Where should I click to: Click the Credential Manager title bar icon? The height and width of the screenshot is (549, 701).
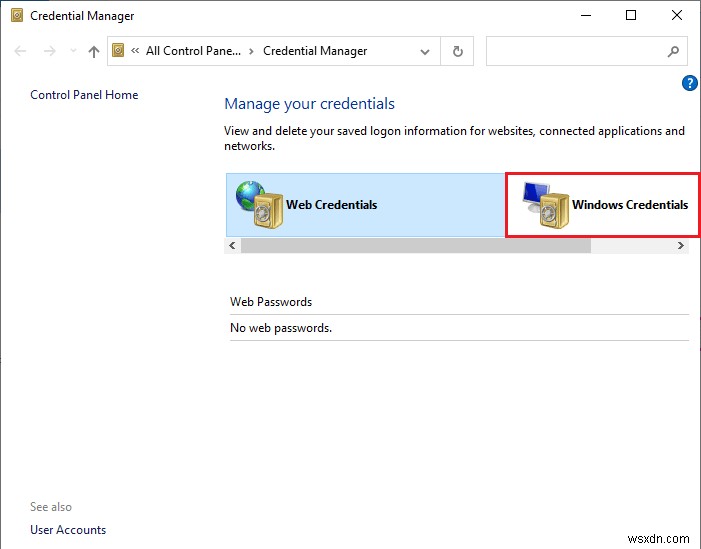click(x=17, y=15)
